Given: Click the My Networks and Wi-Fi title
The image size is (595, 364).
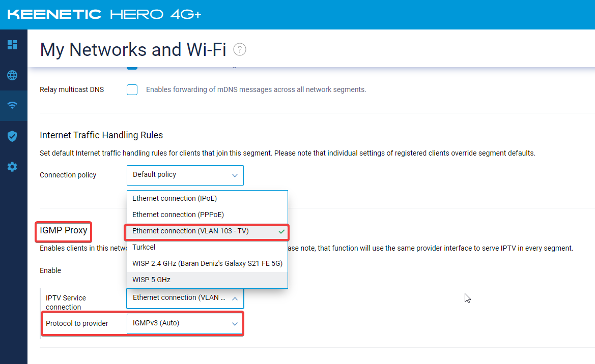Looking at the screenshot, I should pos(133,50).
